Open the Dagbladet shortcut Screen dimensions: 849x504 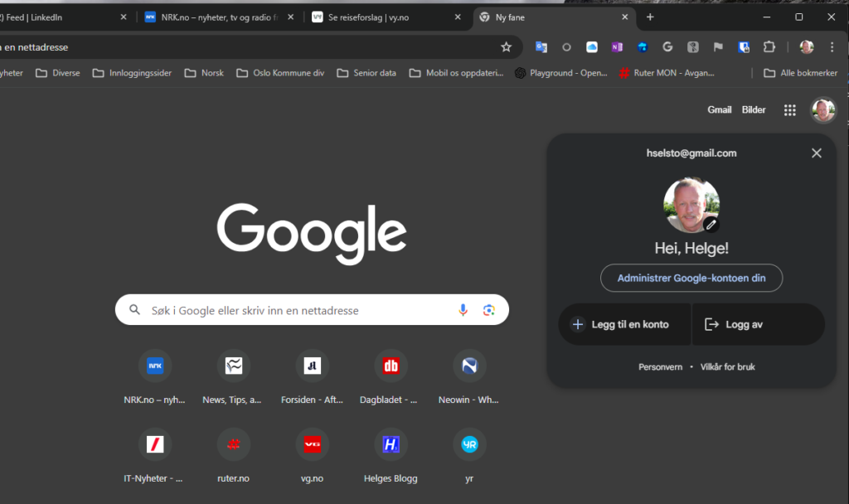391,365
